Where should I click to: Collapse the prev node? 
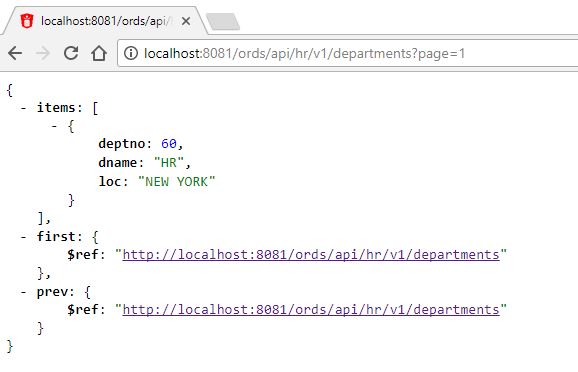point(24,292)
